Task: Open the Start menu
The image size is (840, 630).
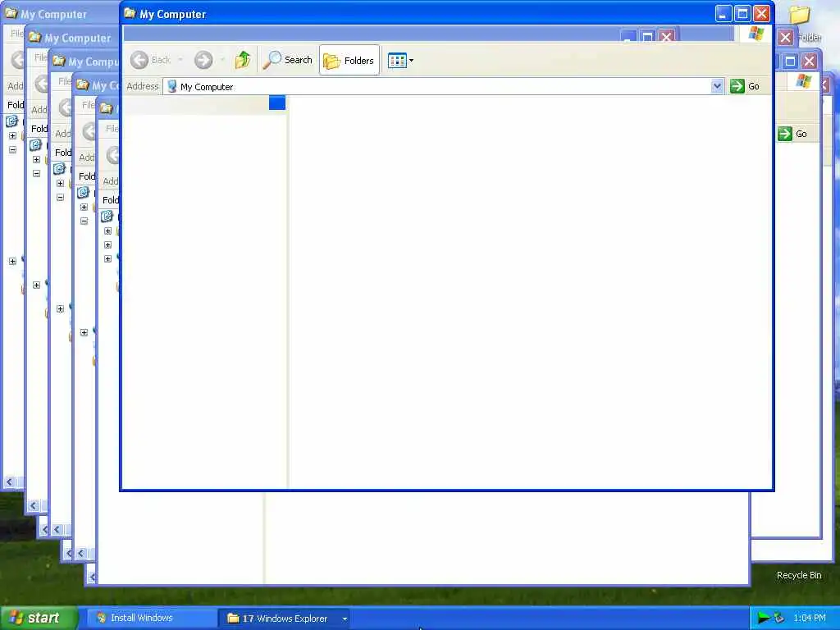Action: 39,618
